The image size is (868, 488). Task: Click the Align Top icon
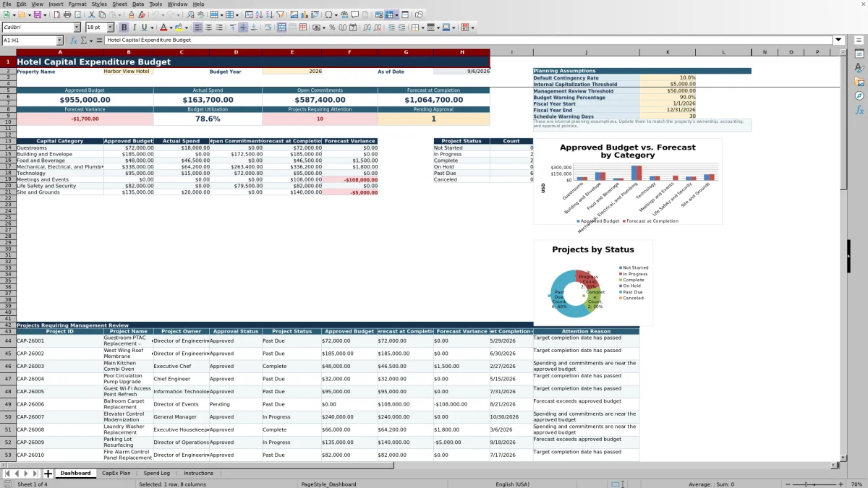point(233,27)
